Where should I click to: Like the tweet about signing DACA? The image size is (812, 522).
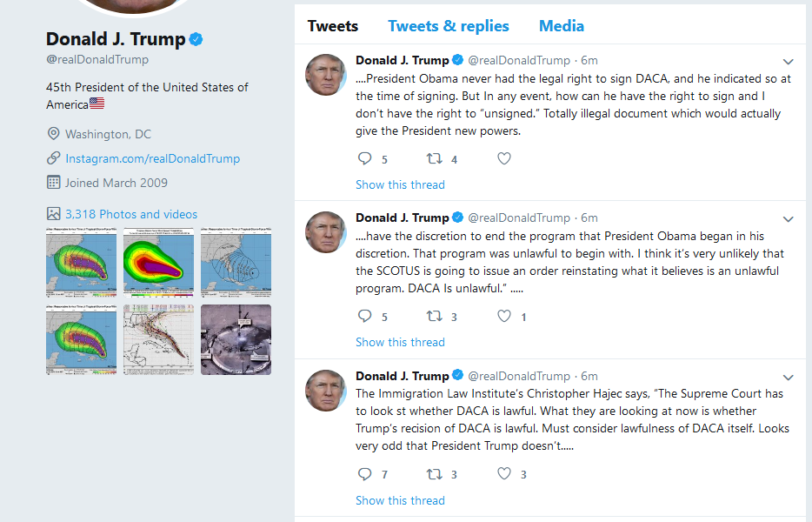504,158
